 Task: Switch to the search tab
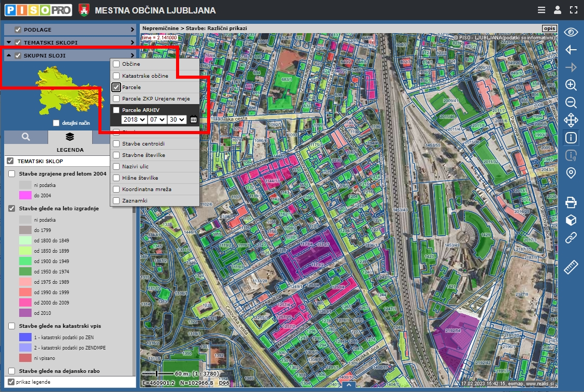(26, 137)
